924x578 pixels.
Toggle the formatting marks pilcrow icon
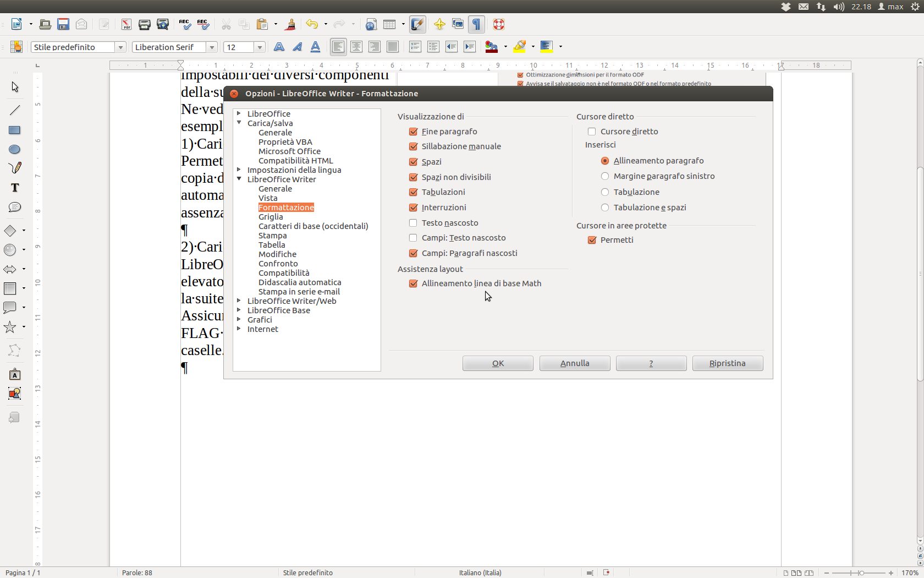point(476,24)
